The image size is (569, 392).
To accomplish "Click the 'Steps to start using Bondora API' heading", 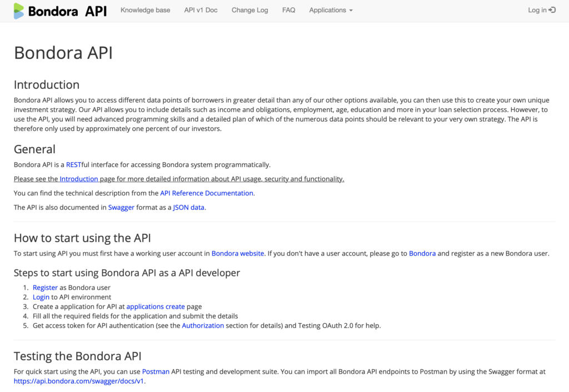I will 127,273.
